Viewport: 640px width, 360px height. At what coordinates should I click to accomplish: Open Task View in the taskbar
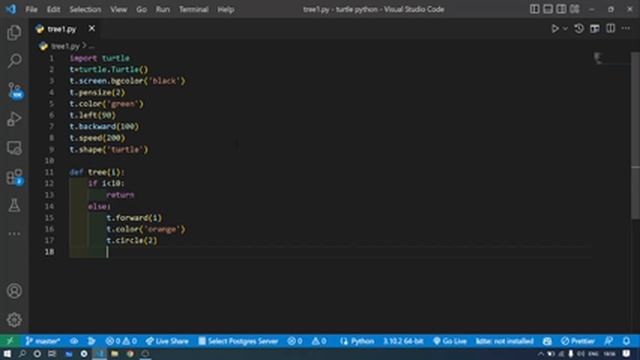coord(52,354)
